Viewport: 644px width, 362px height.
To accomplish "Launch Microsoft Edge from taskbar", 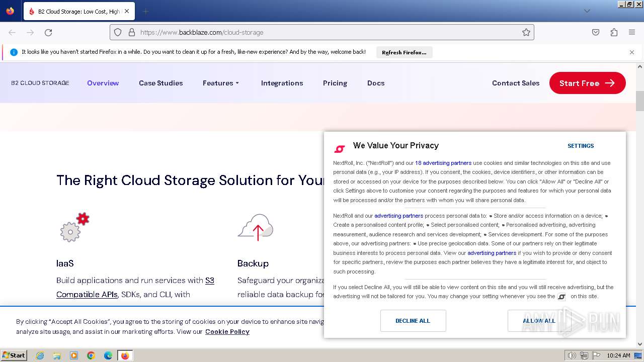I will tap(108, 355).
